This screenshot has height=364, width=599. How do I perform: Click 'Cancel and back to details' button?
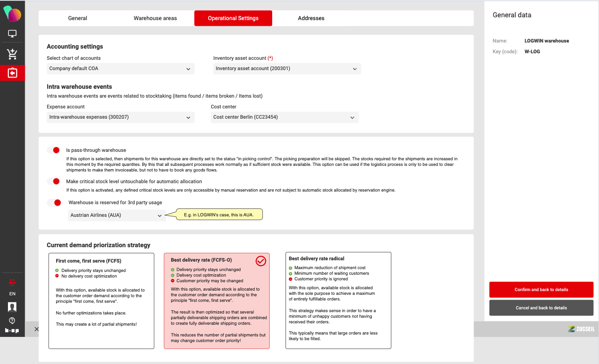tap(541, 308)
